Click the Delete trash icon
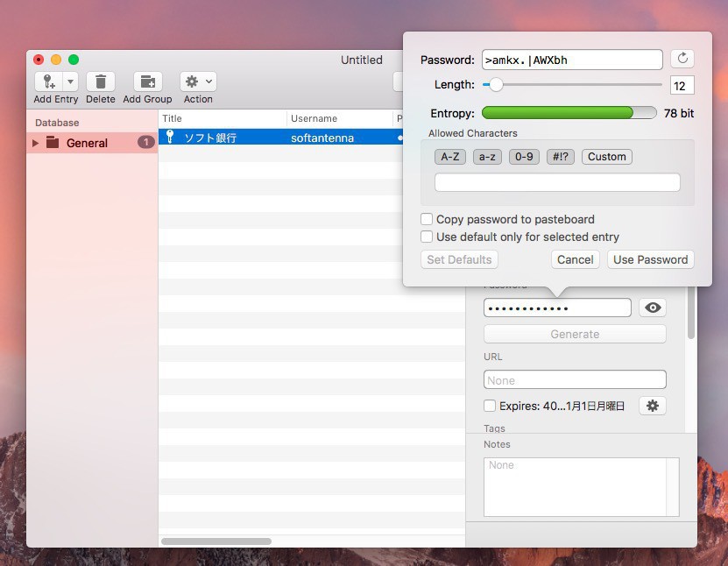Image resolution: width=728 pixels, height=566 pixels. [101, 81]
